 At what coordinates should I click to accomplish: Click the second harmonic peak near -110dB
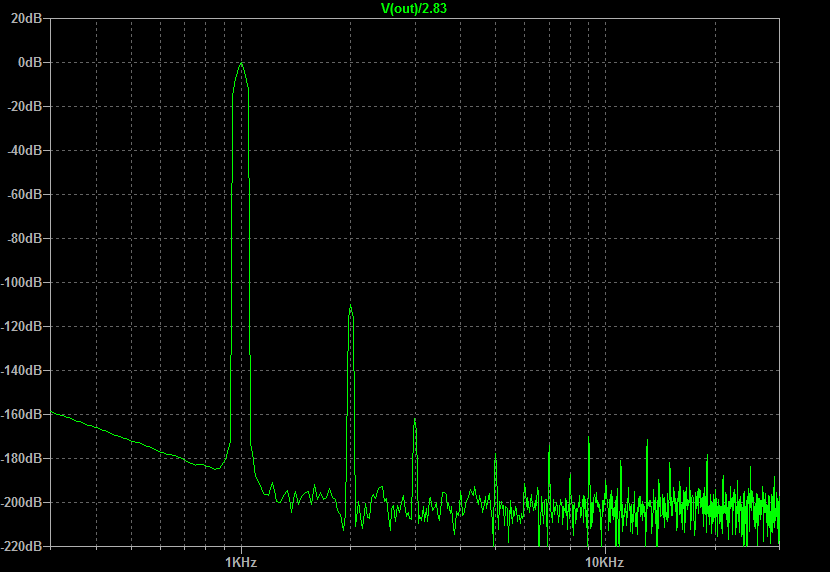click(350, 306)
